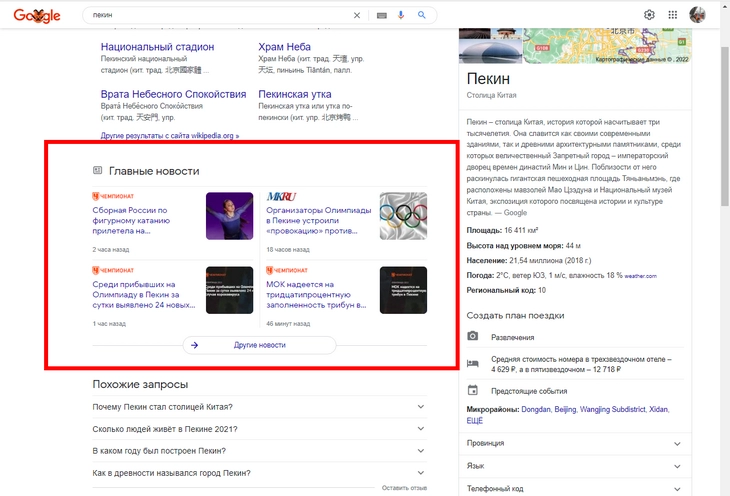Click ЕЩЁ to show more districts
This screenshot has height=496, width=730.
(x=474, y=421)
